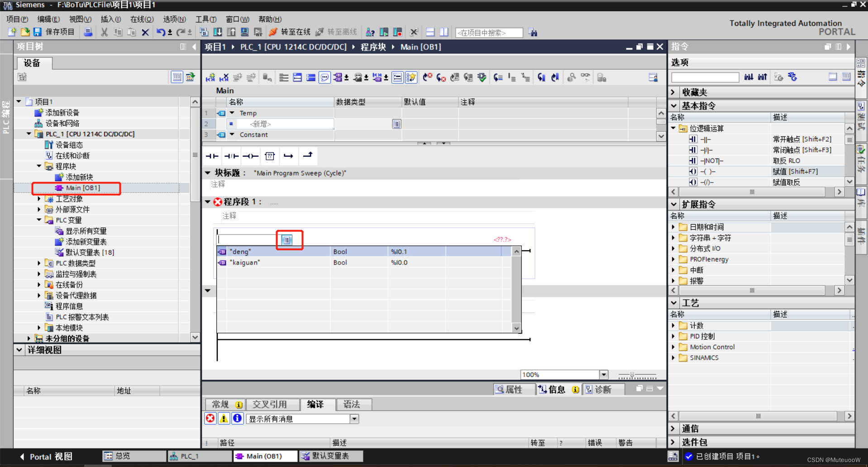The height and width of the screenshot is (467, 868).
Task: Save project with the floppy disk icon
Action: [x=37, y=32]
